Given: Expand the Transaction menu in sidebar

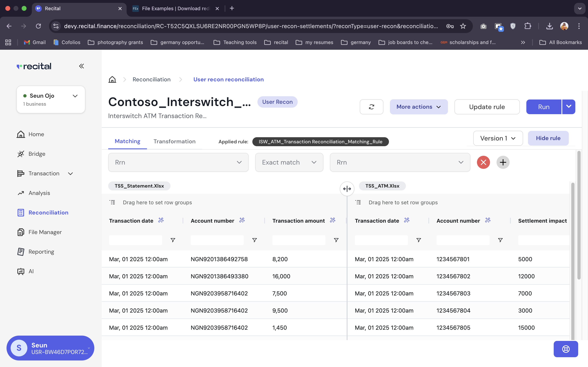Looking at the screenshot, I should (x=70, y=174).
